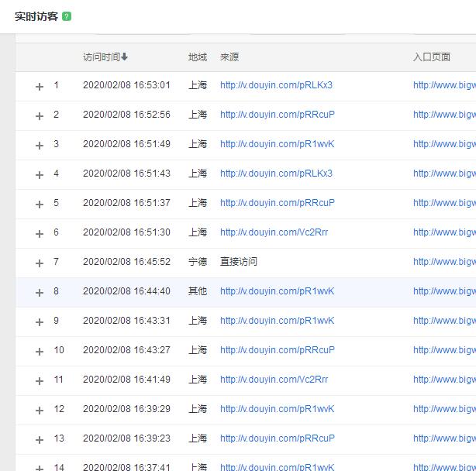Open source link pR1wvK in row 8
The image size is (476, 471).
click(x=278, y=291)
